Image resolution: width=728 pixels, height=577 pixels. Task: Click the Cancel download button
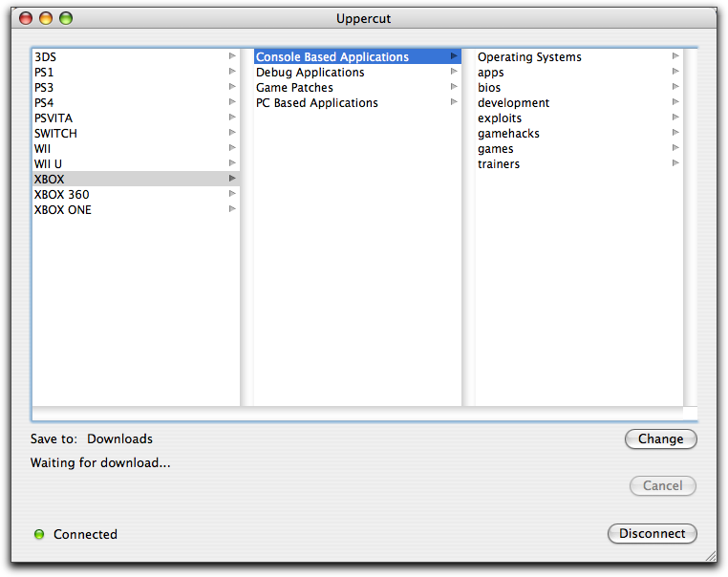tap(662, 485)
